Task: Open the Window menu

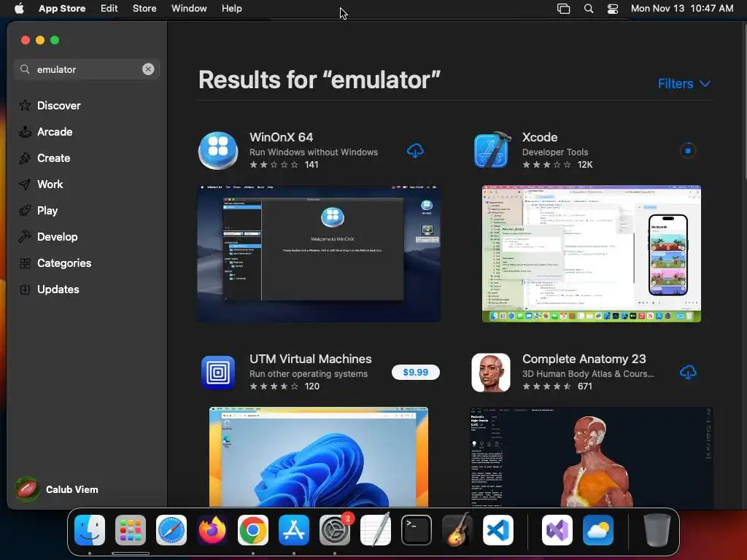Action: (x=189, y=9)
